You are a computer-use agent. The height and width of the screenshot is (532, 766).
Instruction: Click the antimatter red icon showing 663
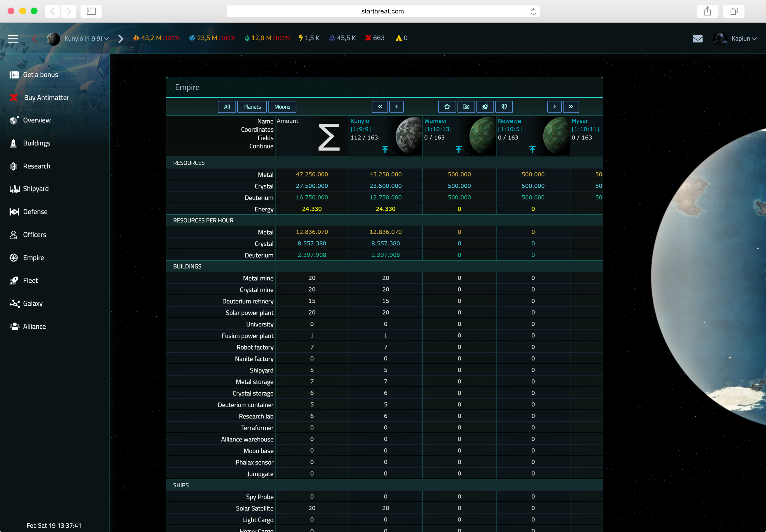click(x=368, y=38)
